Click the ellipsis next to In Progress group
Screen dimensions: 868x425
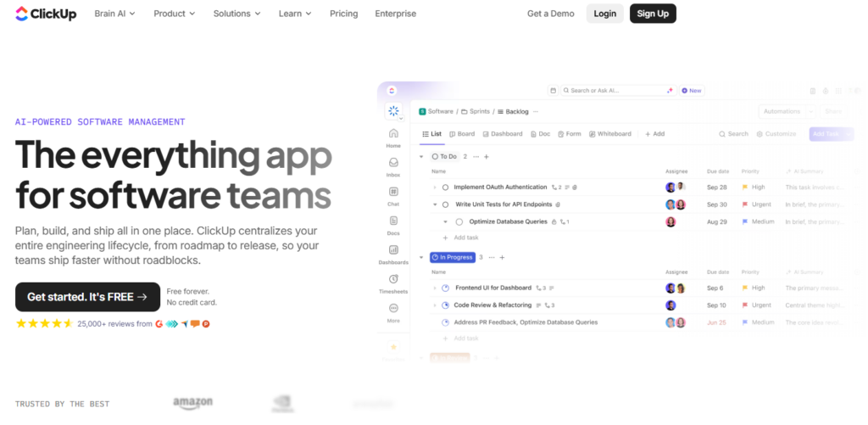pyautogui.click(x=492, y=258)
